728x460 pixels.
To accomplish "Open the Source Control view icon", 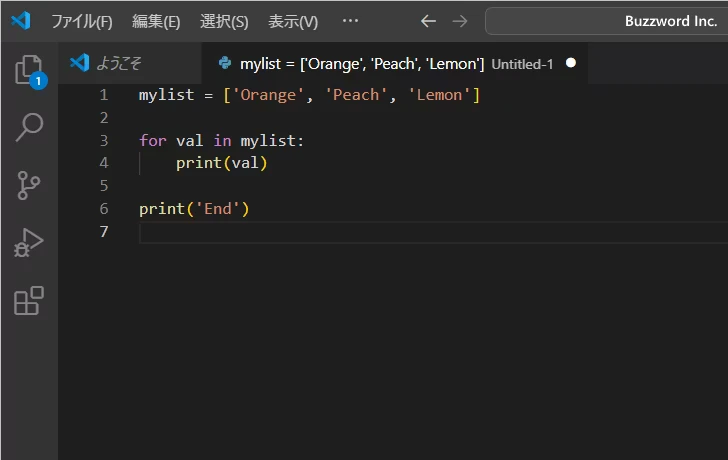I will click(x=29, y=185).
